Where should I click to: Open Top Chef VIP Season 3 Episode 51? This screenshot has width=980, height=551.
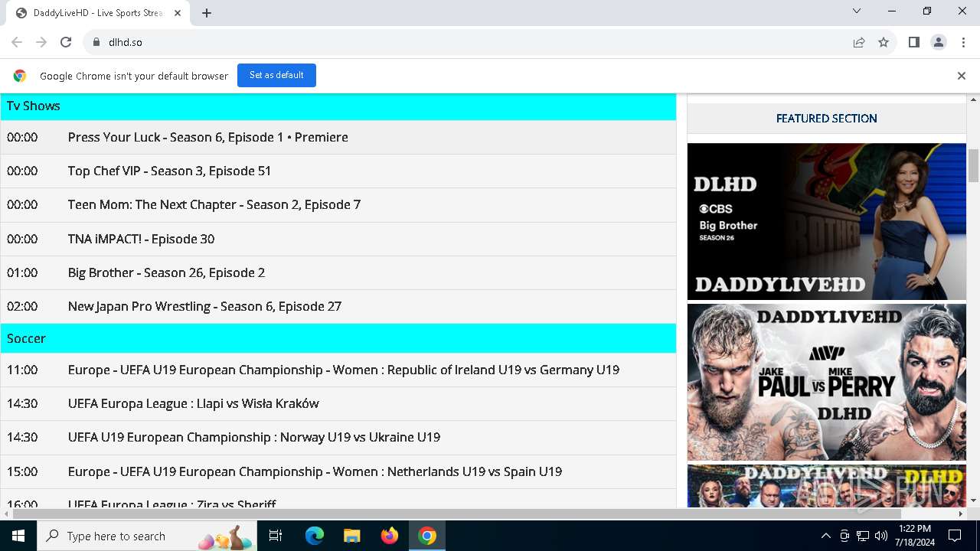[x=169, y=171]
